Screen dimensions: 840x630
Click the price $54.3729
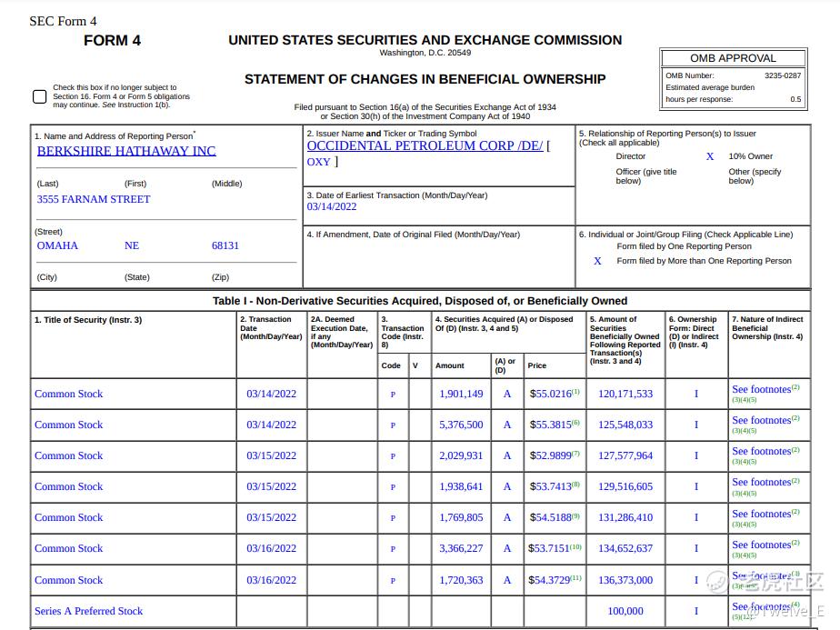(x=549, y=580)
